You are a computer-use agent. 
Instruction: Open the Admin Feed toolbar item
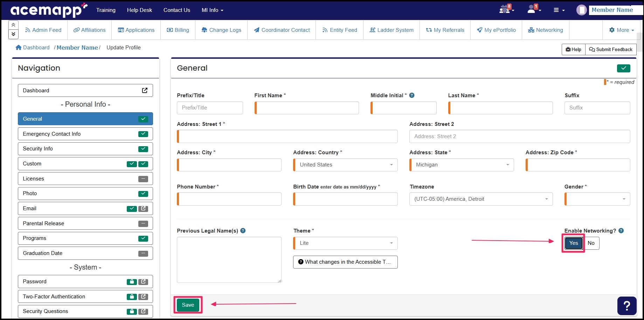point(43,30)
